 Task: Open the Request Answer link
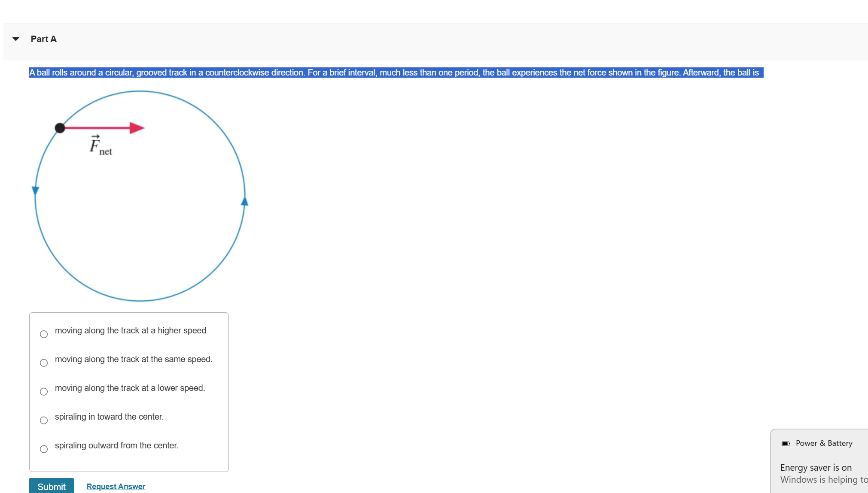pos(116,486)
